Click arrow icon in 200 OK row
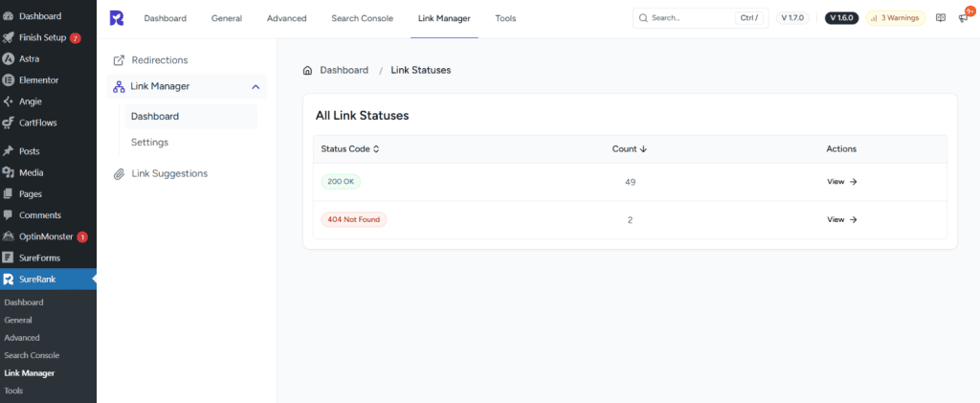Viewport: 980px width, 403px height. (853, 182)
